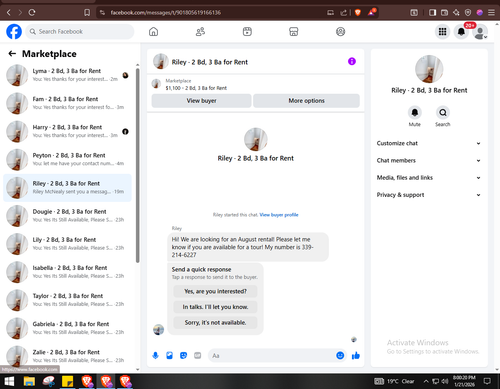The height and width of the screenshot is (389, 500).
Task: Click the conversation list scrollbar
Action: [x=138, y=165]
